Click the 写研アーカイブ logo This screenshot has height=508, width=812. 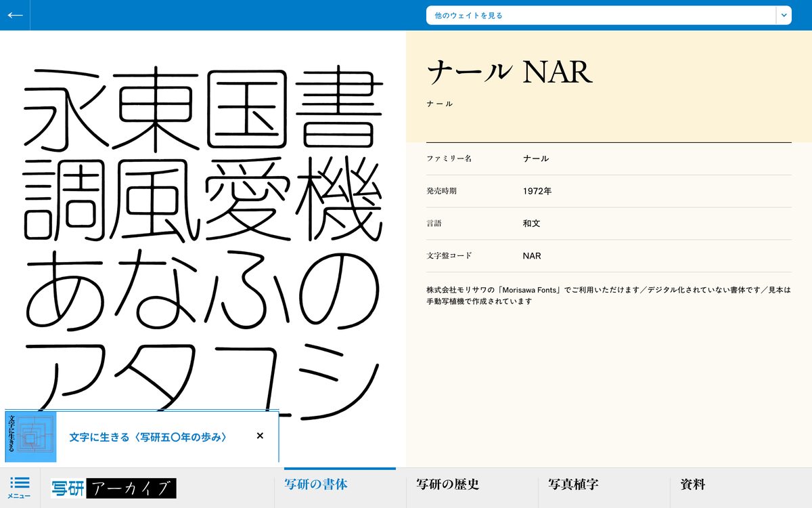point(114,488)
